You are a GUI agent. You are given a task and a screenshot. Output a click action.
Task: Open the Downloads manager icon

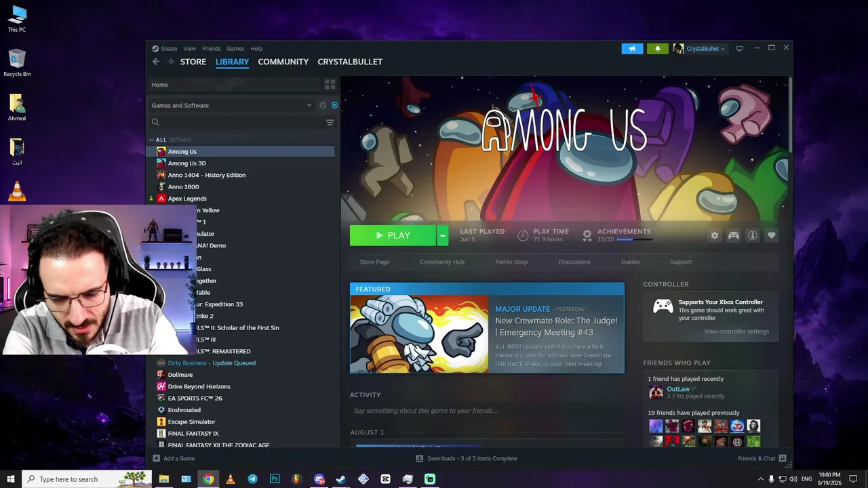click(x=420, y=458)
